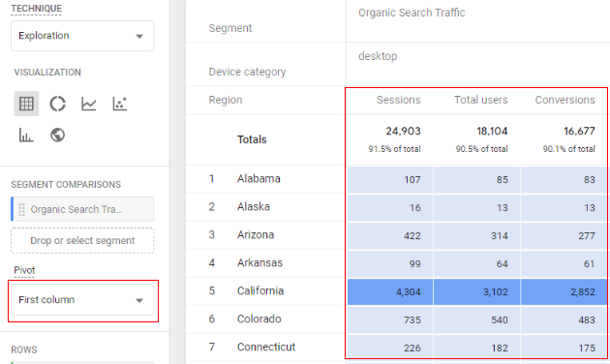The width and height of the screenshot is (610, 364).
Task: Click the Exploration dropdown arrow
Action: (139, 36)
